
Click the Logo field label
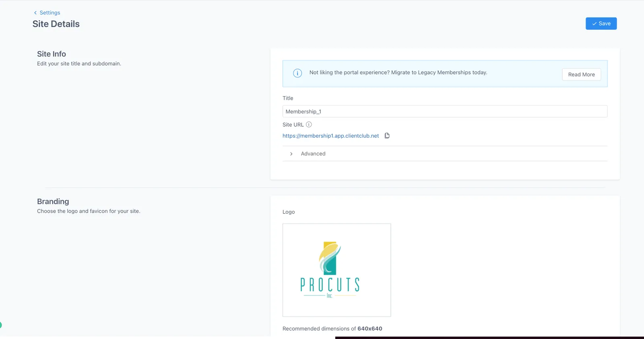pos(289,212)
